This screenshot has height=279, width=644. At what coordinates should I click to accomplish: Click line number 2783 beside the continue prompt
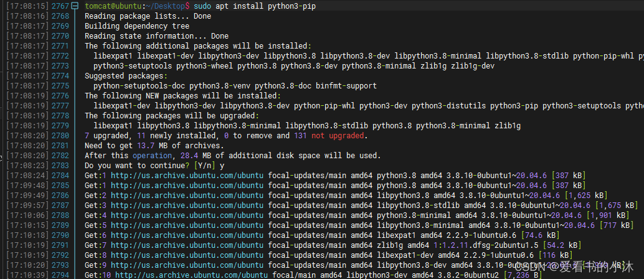point(60,165)
